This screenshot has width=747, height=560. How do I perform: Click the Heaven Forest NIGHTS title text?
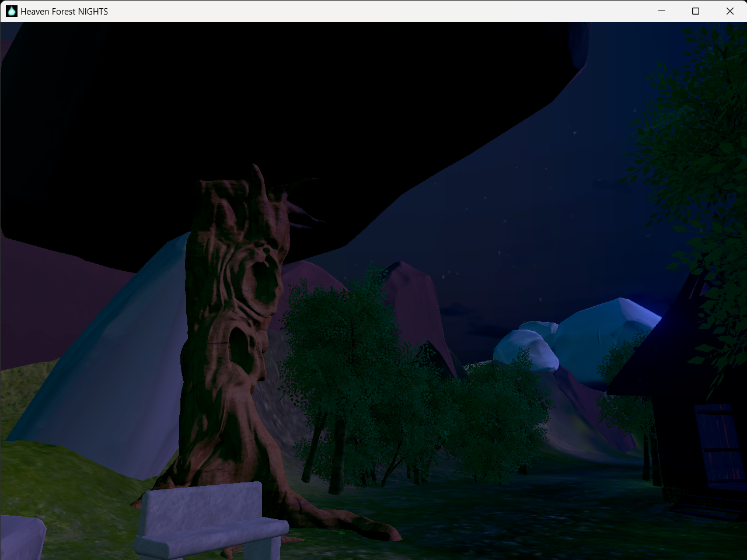[x=64, y=11]
